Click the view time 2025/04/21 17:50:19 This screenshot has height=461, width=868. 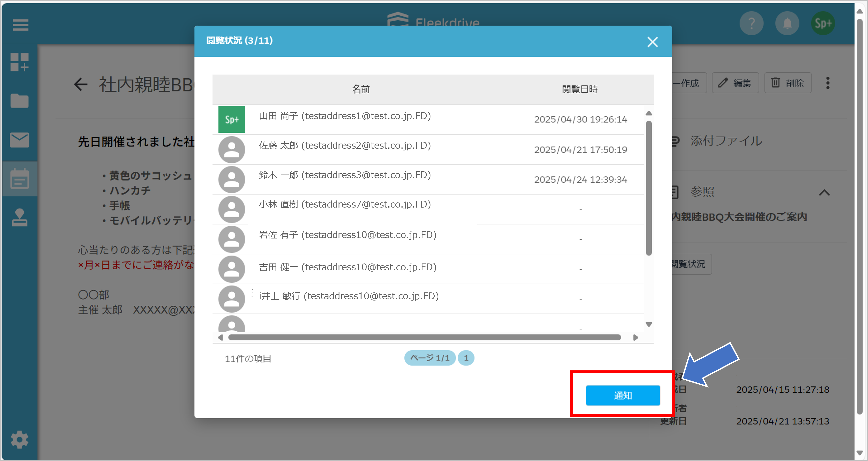(x=581, y=150)
